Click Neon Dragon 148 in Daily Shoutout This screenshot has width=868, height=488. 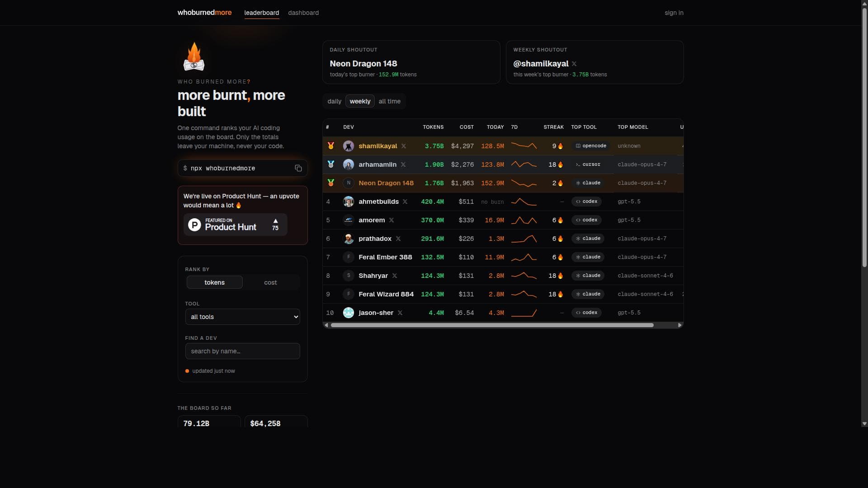tap(363, 64)
